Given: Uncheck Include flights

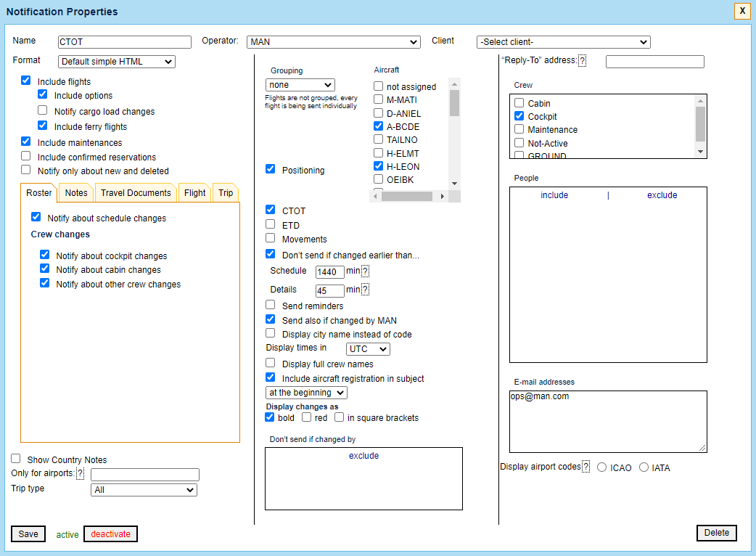Looking at the screenshot, I should coord(26,81).
